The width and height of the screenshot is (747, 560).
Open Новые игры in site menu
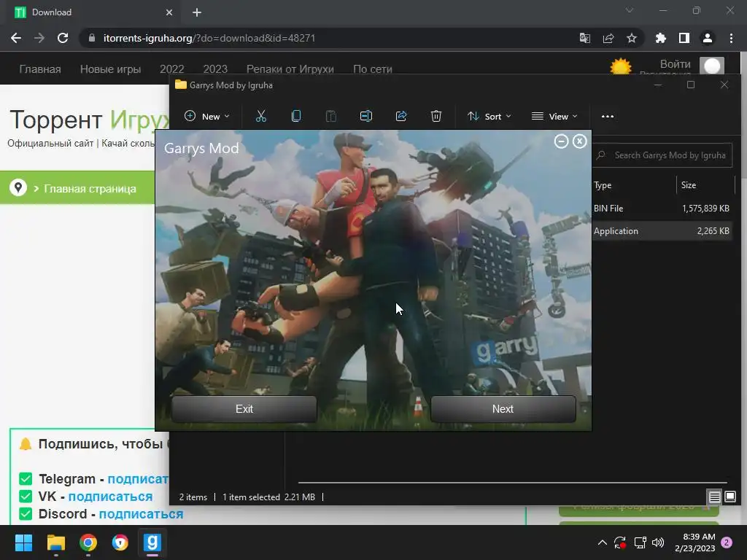[111, 69]
